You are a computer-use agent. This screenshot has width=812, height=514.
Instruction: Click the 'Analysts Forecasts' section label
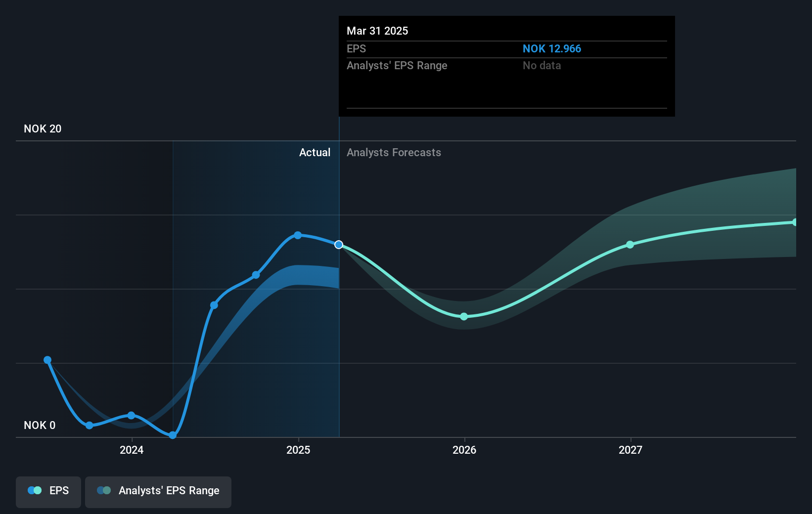[x=394, y=152]
